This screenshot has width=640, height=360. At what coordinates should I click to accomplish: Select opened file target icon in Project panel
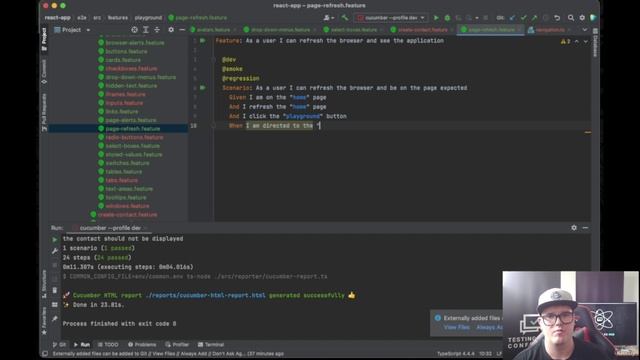134,30
